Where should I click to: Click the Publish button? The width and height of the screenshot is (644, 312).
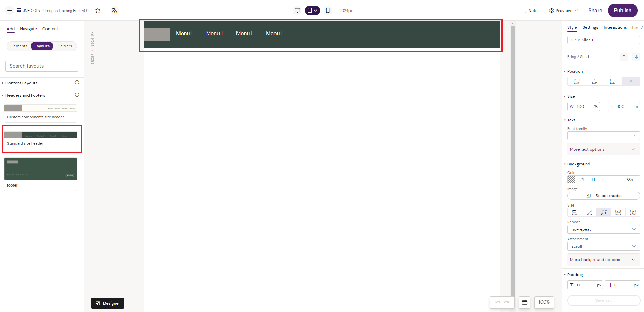click(622, 11)
